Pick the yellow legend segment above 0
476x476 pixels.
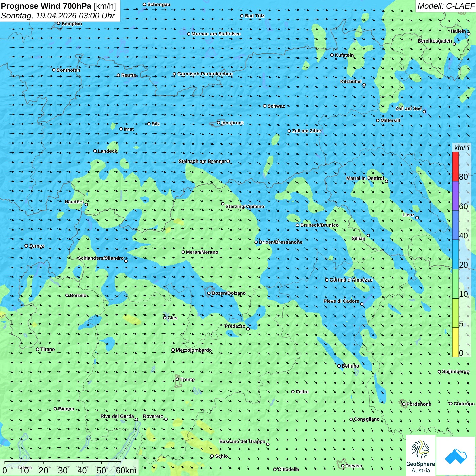click(455, 342)
